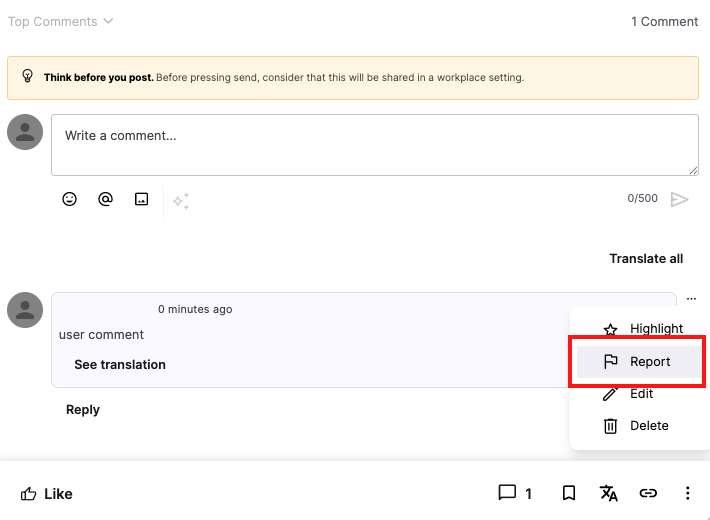Click See translation under user comment
The width and height of the screenshot is (710, 520).
pos(120,365)
